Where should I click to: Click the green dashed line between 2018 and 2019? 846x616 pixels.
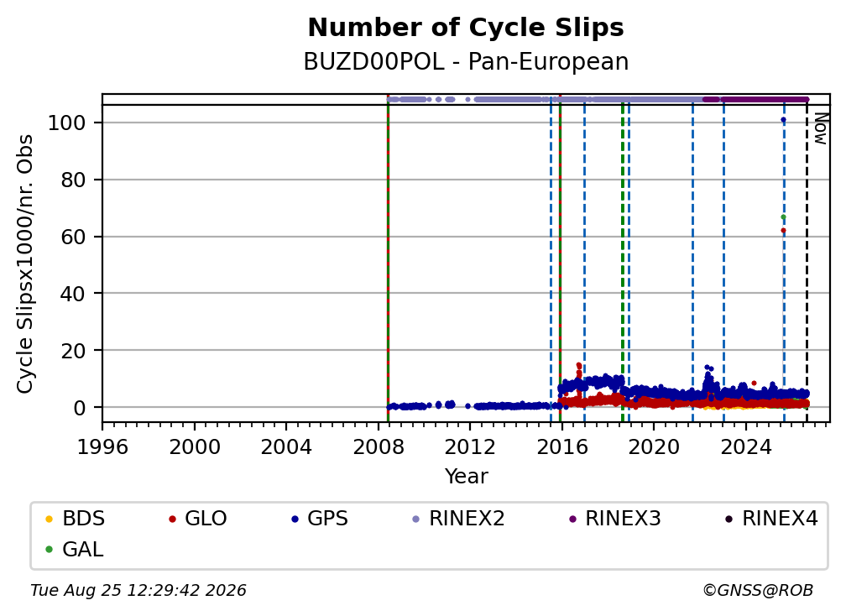623,259
